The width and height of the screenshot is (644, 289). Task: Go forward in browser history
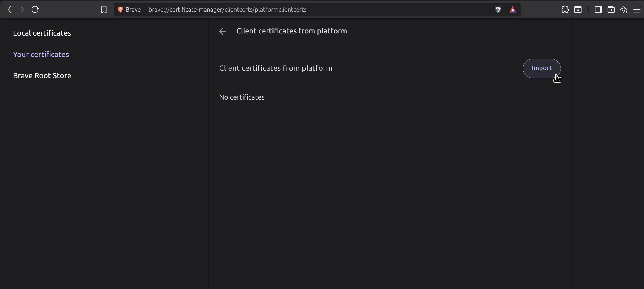pos(22,10)
